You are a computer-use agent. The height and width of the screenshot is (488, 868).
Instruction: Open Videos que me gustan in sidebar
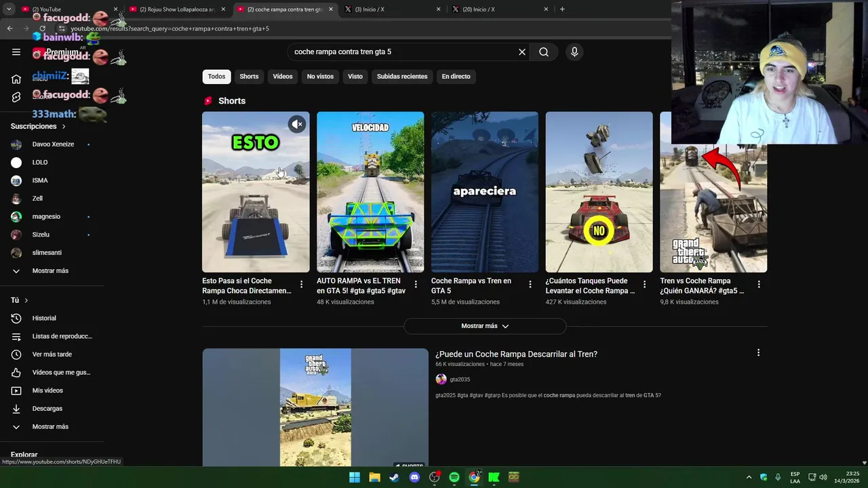click(52, 372)
